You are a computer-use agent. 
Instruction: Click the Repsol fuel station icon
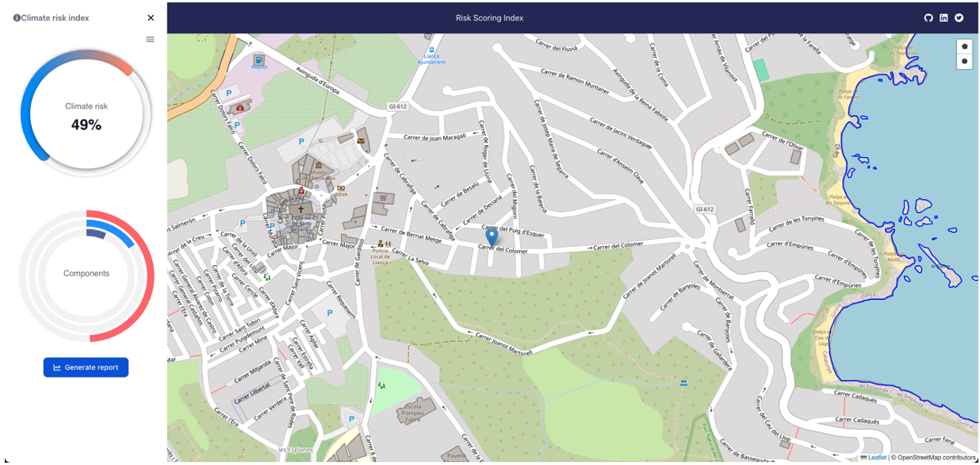click(x=258, y=60)
